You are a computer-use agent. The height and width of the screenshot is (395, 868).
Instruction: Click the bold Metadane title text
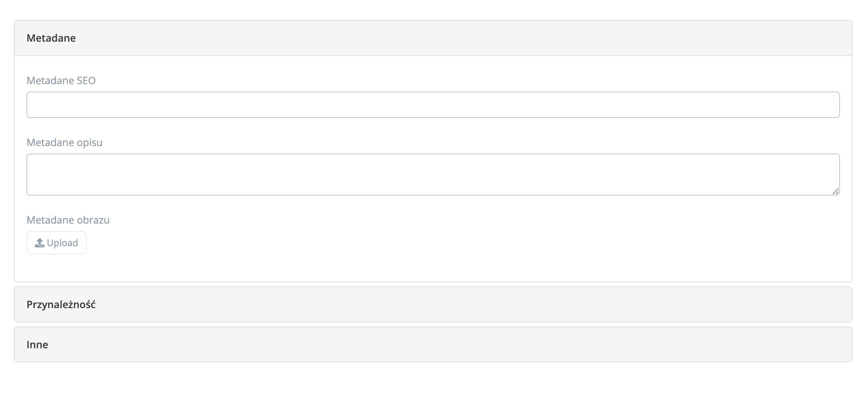point(51,38)
